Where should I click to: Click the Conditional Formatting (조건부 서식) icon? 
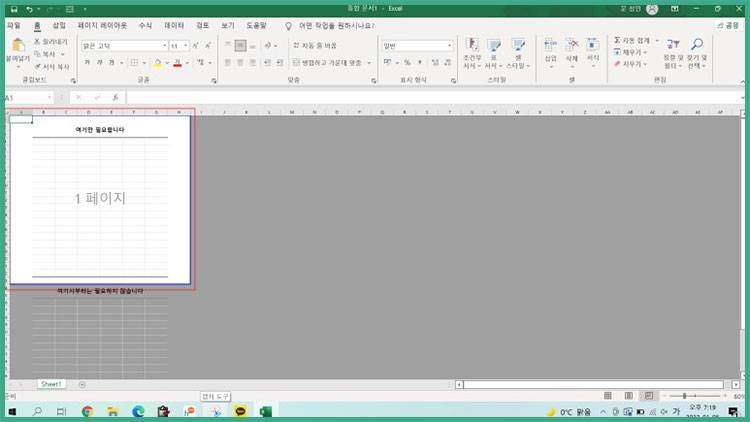(x=472, y=46)
